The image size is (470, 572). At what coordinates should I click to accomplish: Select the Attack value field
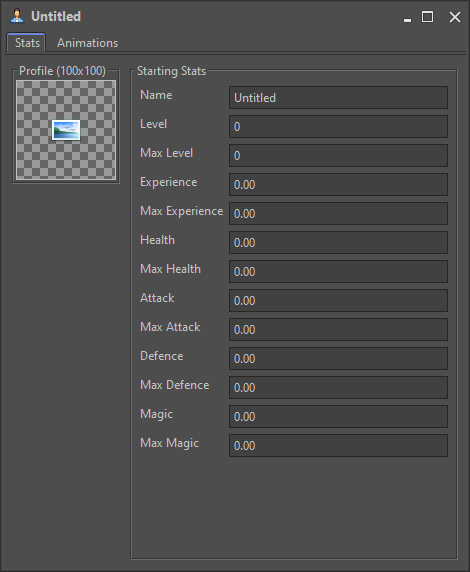pyautogui.click(x=338, y=301)
